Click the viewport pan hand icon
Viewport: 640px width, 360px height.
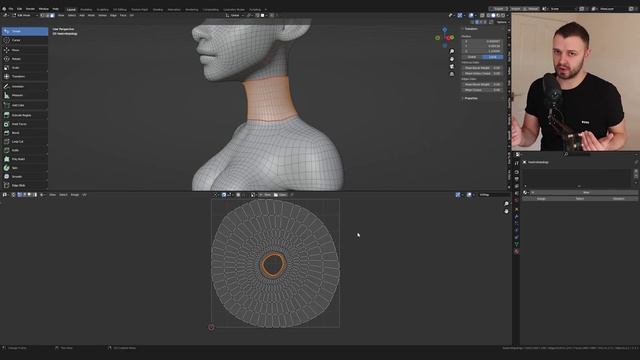pyautogui.click(x=452, y=59)
